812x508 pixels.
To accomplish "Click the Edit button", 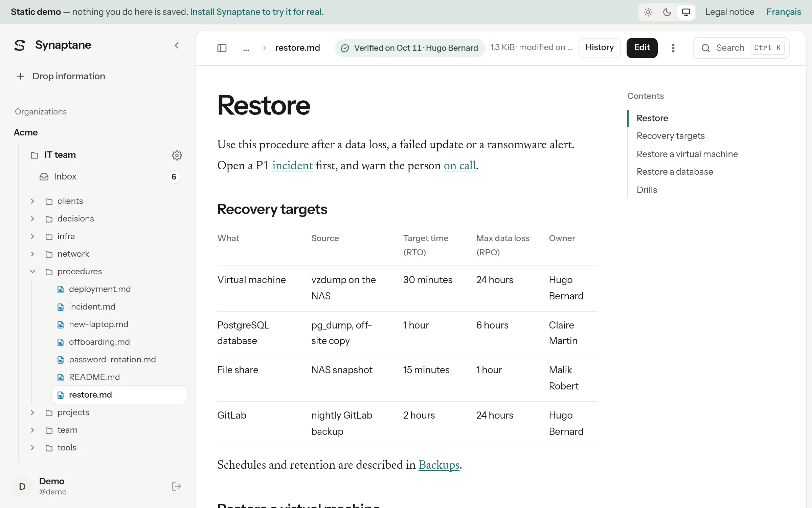I will (642, 48).
